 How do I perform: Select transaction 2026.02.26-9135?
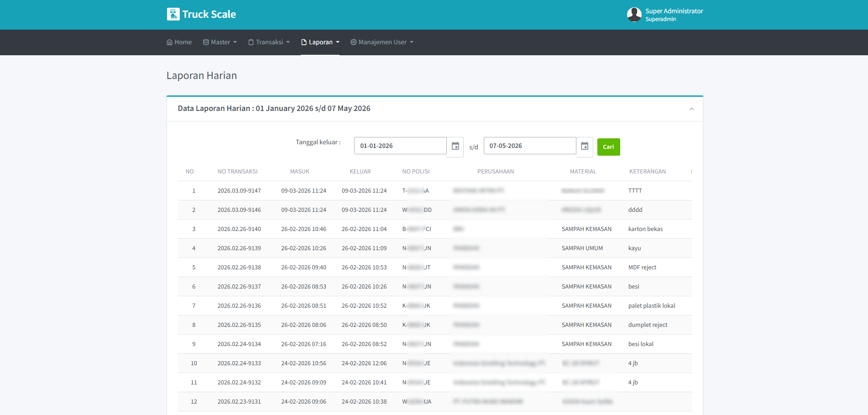239,325
